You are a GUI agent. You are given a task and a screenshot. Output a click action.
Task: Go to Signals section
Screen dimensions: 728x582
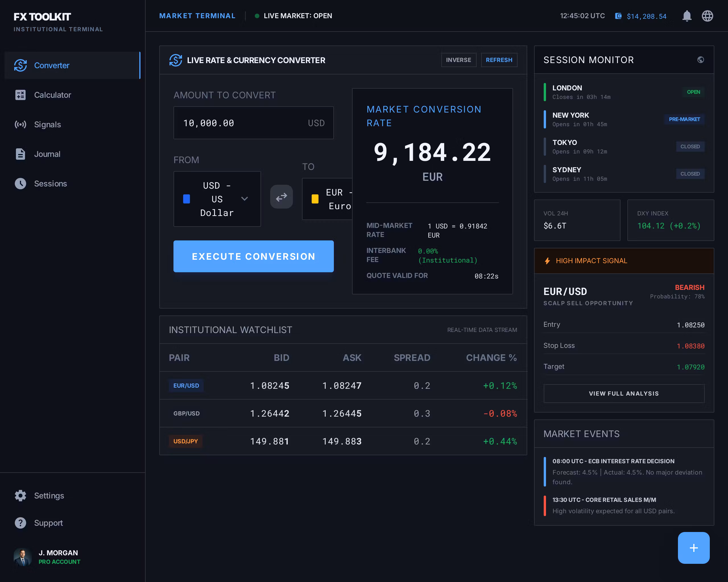click(73, 124)
